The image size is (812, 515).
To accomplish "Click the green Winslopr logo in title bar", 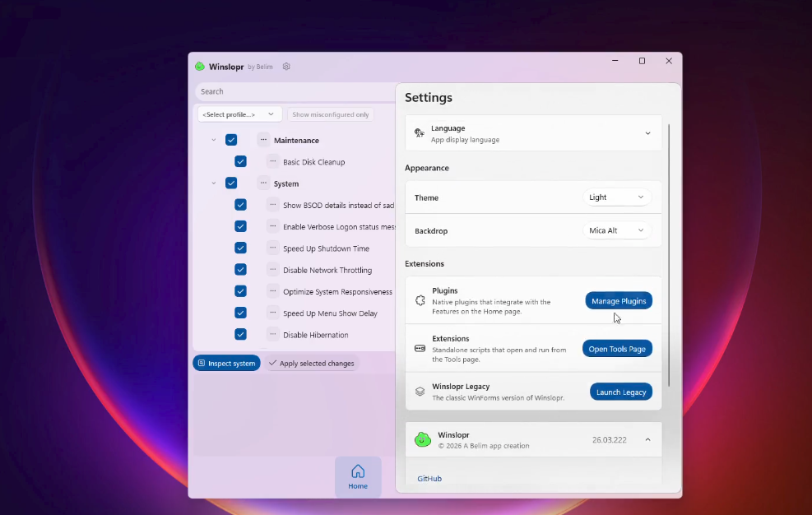I will pos(200,67).
